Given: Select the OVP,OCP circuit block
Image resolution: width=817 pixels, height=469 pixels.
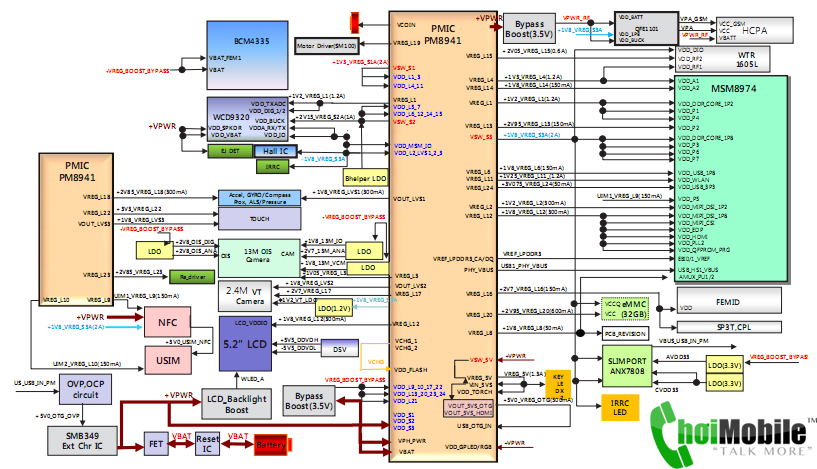Looking at the screenshot, I should [x=85, y=389].
